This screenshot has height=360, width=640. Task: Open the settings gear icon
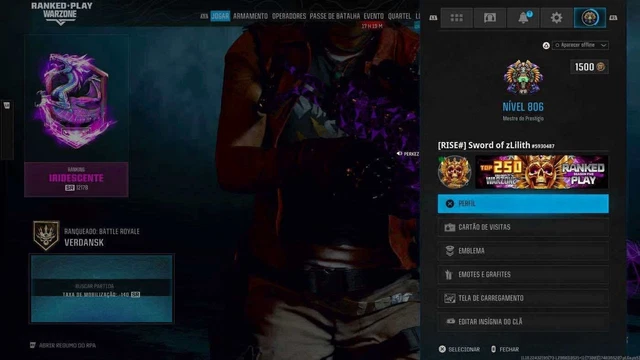click(556, 18)
